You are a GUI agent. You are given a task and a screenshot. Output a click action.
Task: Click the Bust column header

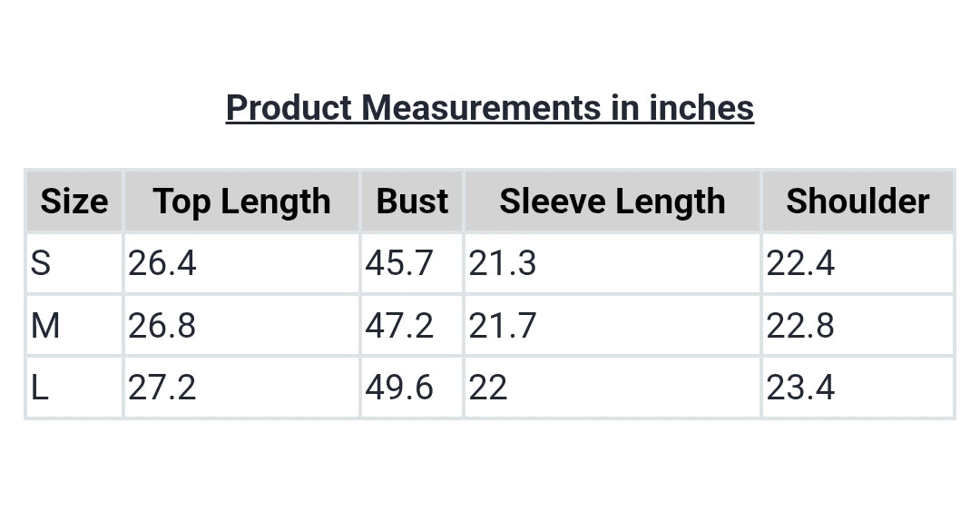412,202
